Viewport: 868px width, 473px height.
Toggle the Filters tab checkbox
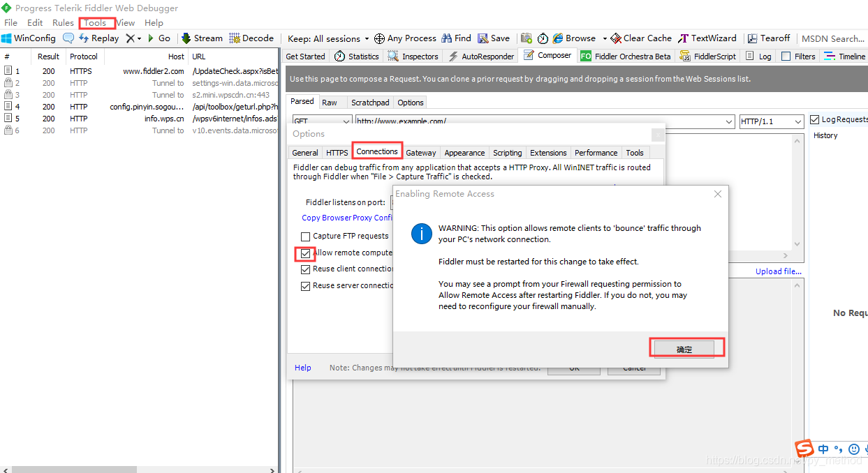[x=786, y=57]
